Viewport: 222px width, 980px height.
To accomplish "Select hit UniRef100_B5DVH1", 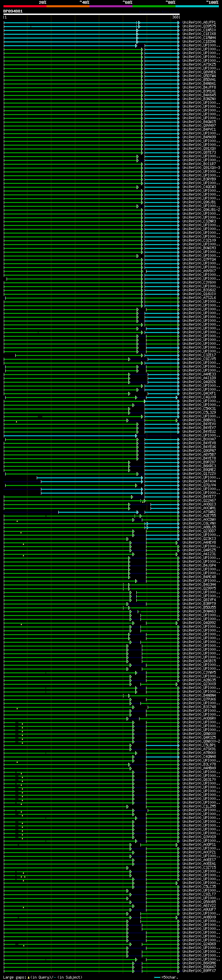I will 199,80.
